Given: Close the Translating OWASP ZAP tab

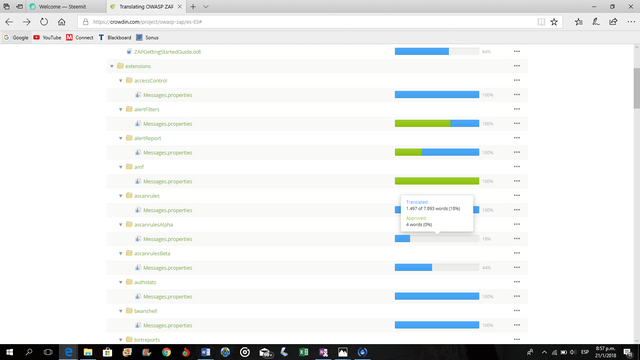Looking at the screenshot, I should coord(180,7).
